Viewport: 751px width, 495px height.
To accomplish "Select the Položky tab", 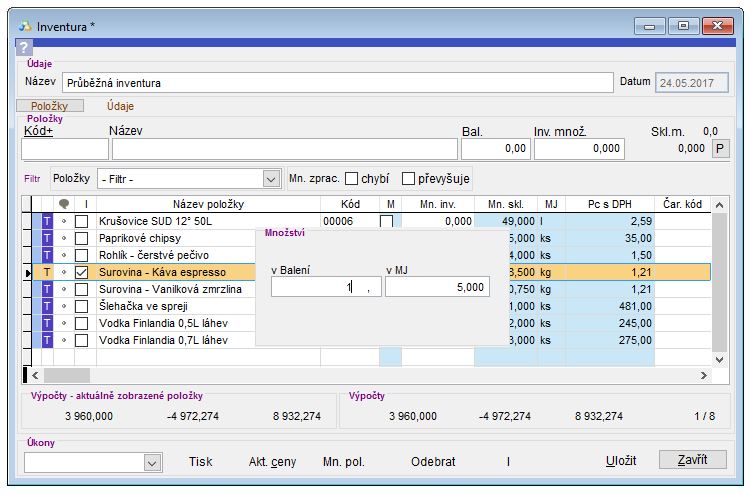I will point(49,105).
